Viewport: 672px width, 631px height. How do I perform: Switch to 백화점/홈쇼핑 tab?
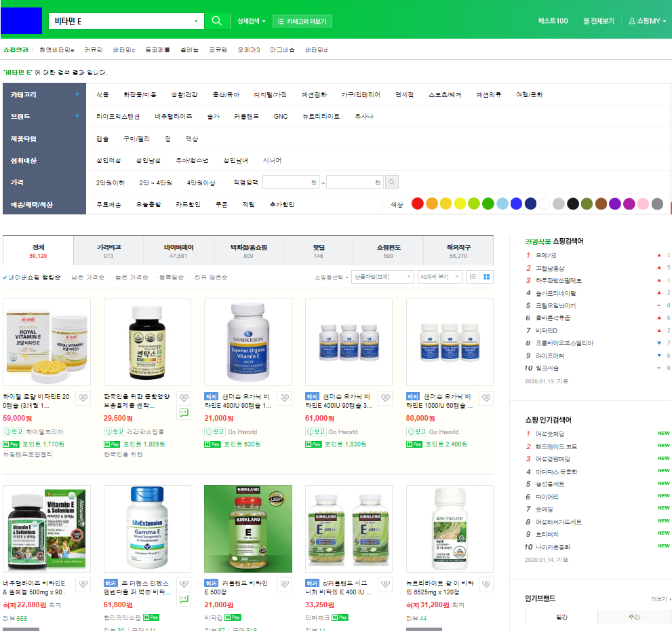[x=249, y=251]
